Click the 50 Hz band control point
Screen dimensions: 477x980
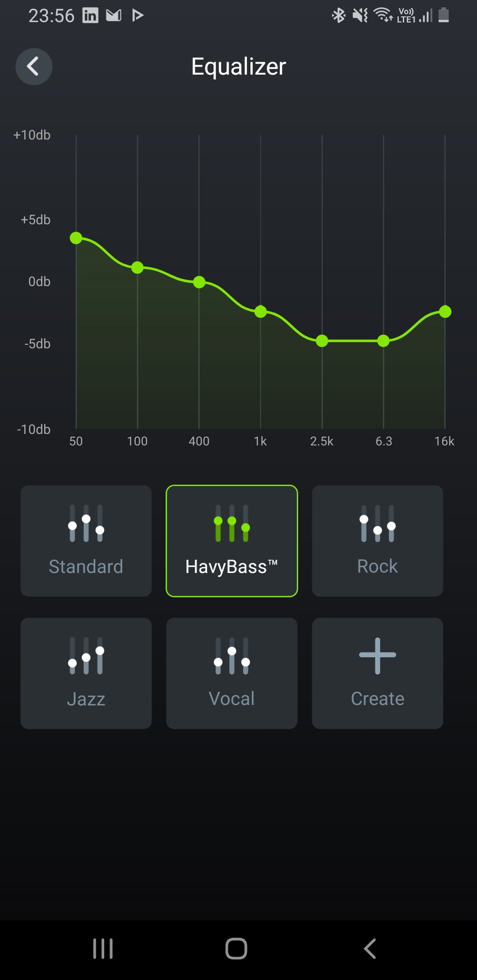coord(76,238)
